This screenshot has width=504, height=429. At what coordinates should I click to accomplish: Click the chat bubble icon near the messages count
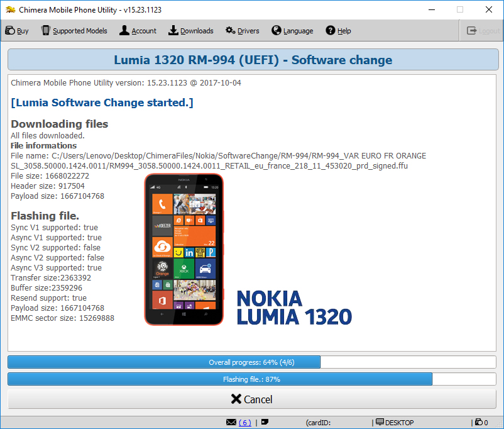264,422
